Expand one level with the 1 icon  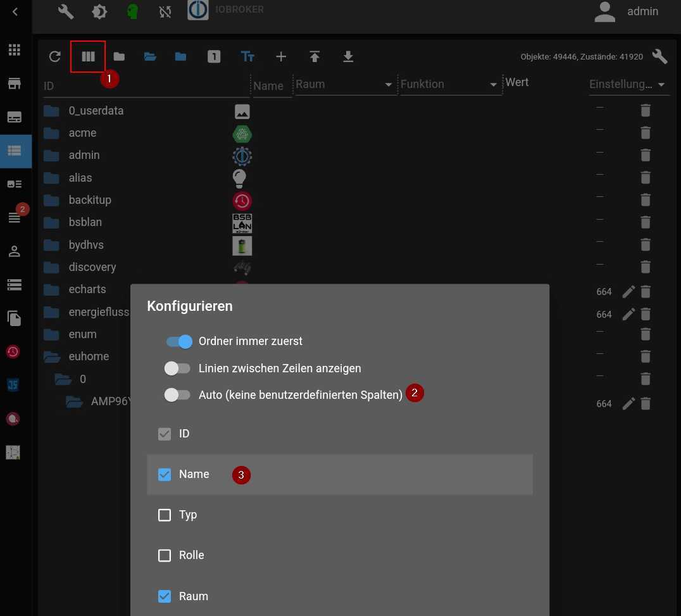[214, 56]
